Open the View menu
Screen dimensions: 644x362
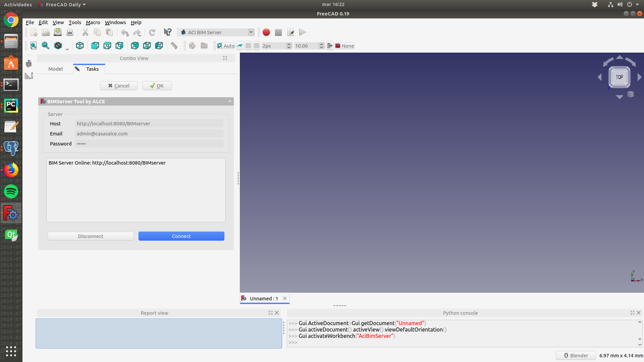coord(58,22)
